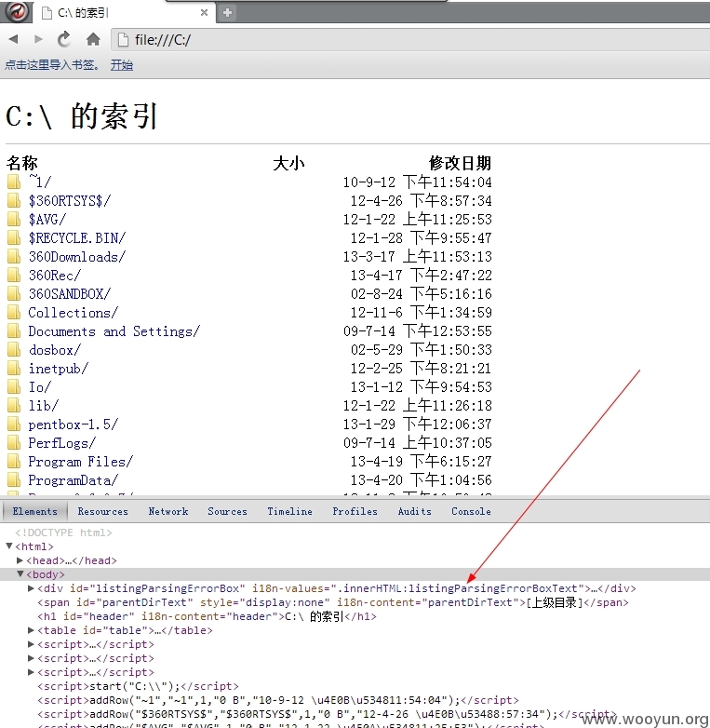This screenshot has width=710, height=728.
Task: Open the Program Files/ directory link
Action: pos(81,462)
